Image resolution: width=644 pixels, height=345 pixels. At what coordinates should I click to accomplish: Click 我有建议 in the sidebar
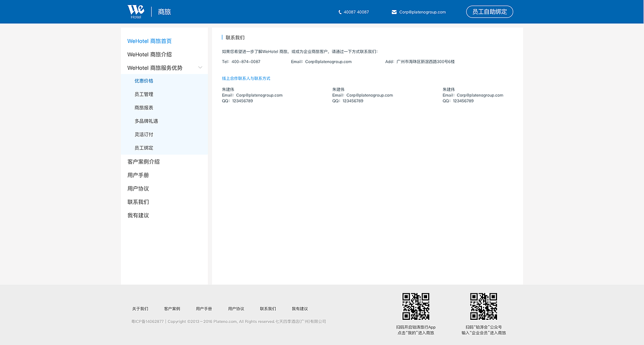coord(138,215)
